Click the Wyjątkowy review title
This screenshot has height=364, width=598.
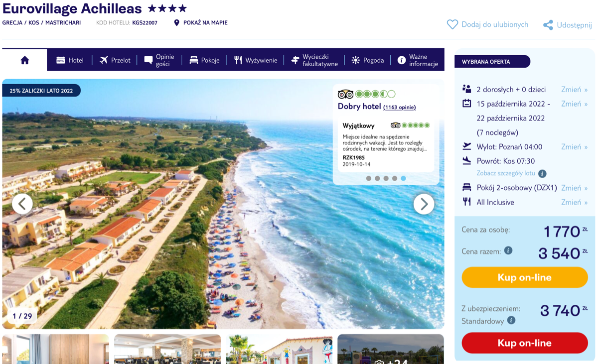tap(359, 125)
